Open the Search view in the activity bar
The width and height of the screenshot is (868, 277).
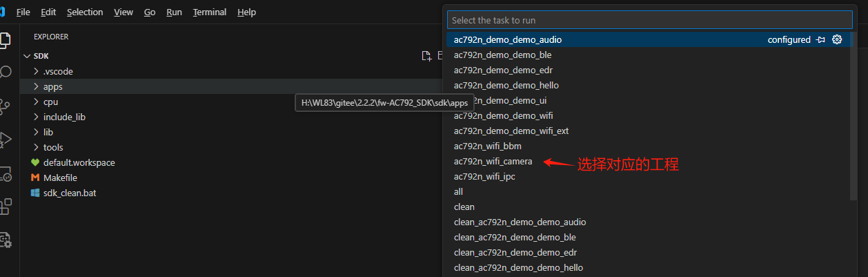click(x=6, y=72)
